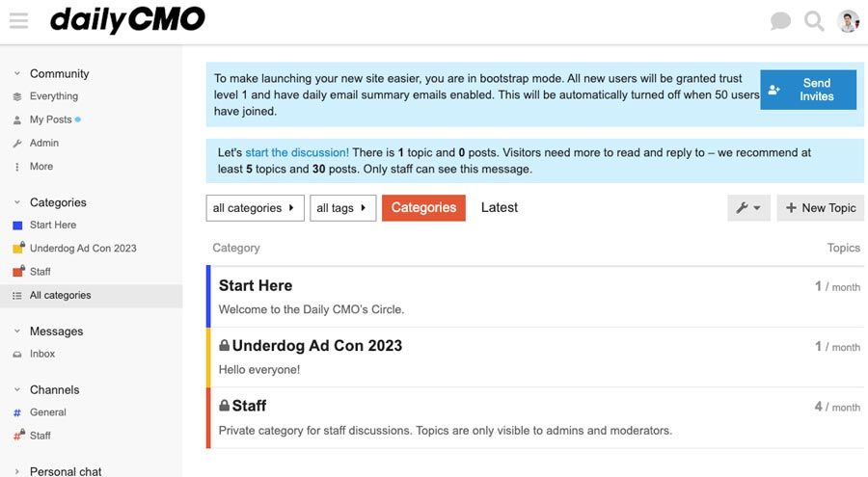Open the user avatar menu
The width and height of the screenshot is (868, 477).
(x=848, y=21)
